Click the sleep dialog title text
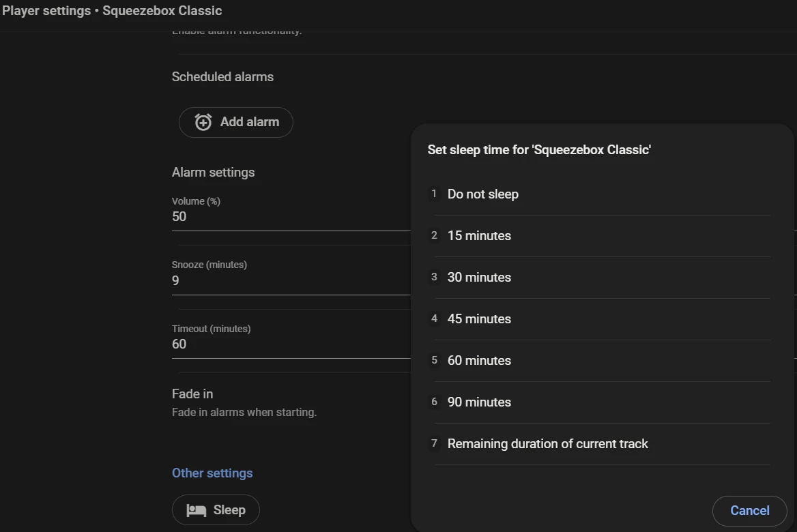The width and height of the screenshot is (797, 532). pyautogui.click(x=539, y=150)
